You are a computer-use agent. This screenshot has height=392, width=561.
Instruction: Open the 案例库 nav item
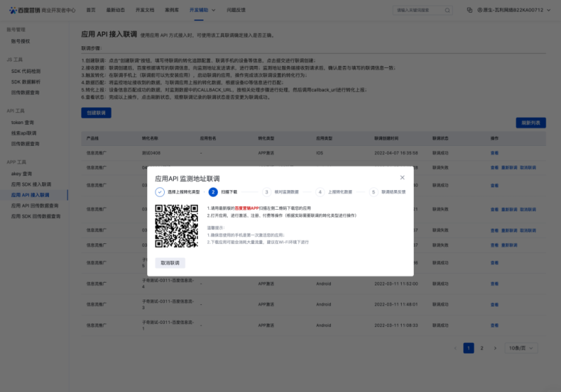pos(172,10)
